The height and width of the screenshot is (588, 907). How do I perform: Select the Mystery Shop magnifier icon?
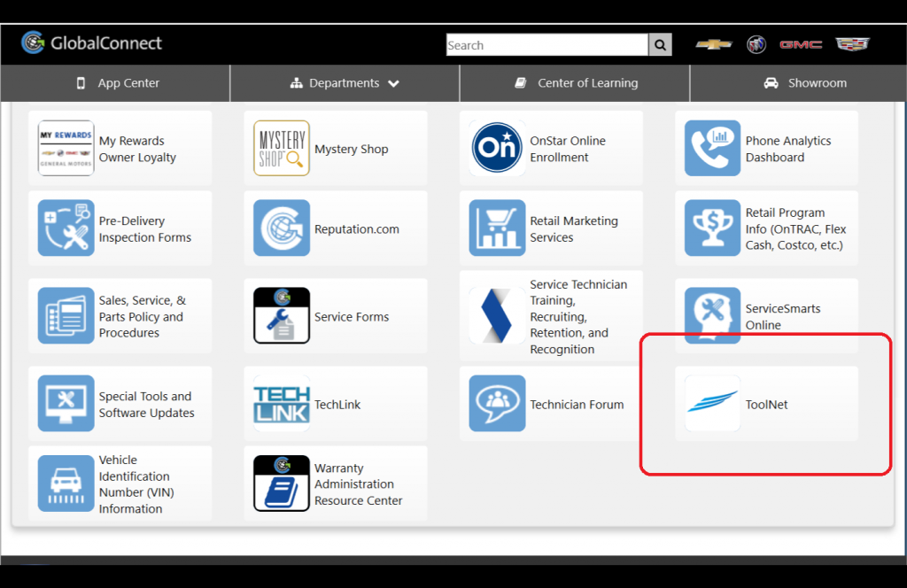(282, 149)
